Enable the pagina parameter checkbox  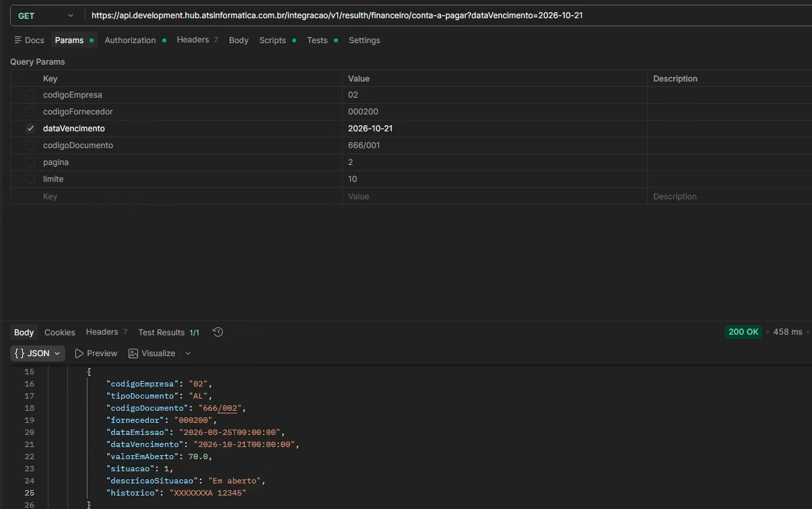point(30,162)
